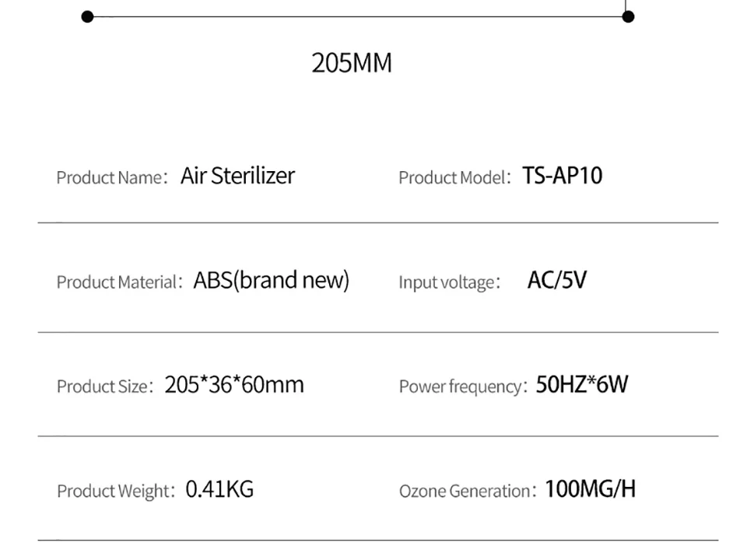Click the TS-AP10 model number
Image resolution: width=747 pixels, height=560 pixels.
click(562, 176)
